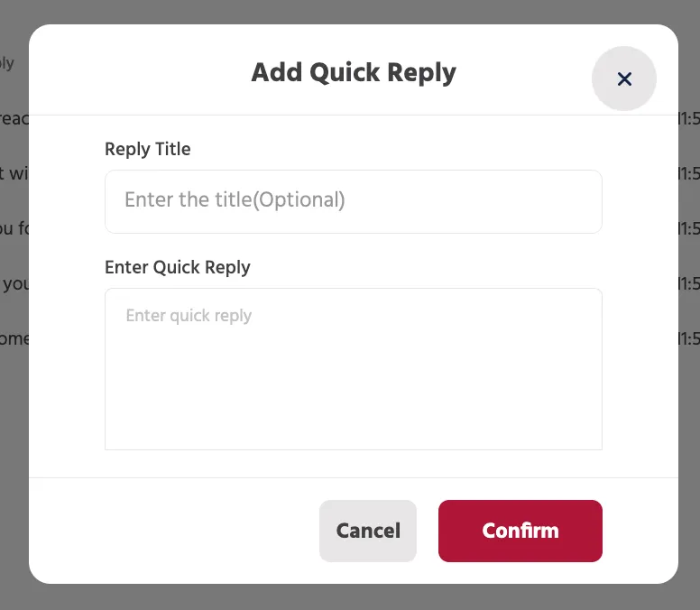The image size is (700, 610).
Task: Click the red Confirm button
Action: [520, 531]
